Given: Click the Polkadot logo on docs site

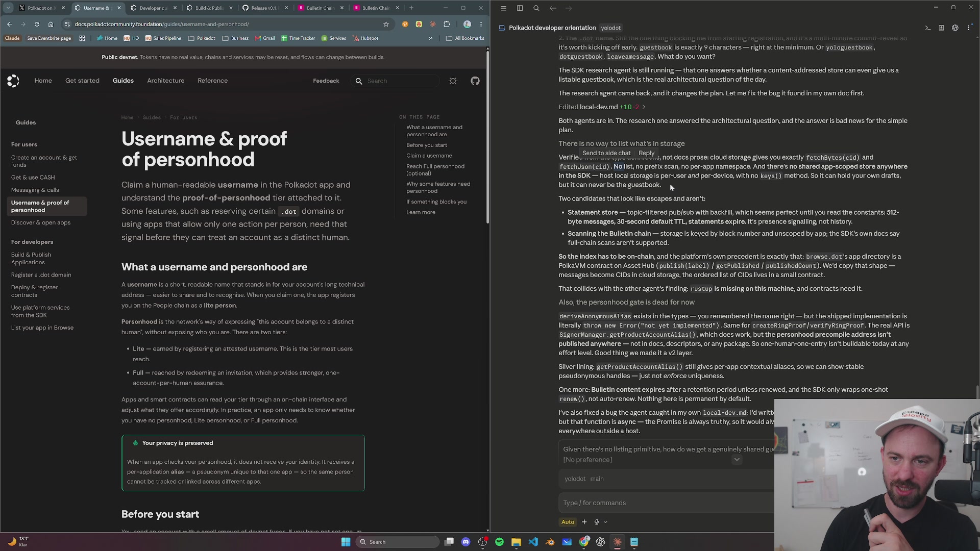Looking at the screenshot, I should pos(13,81).
